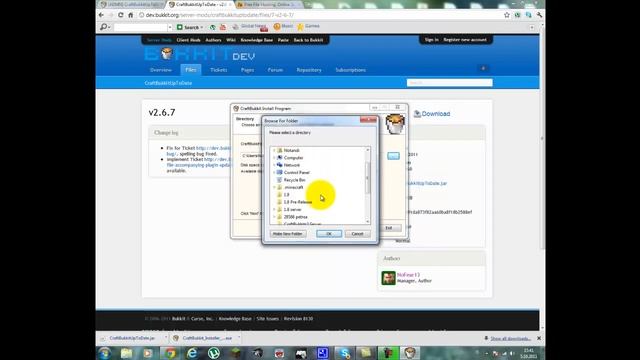The width and height of the screenshot is (640, 360).
Task: Select the Network icon in tree
Action: 280,165
